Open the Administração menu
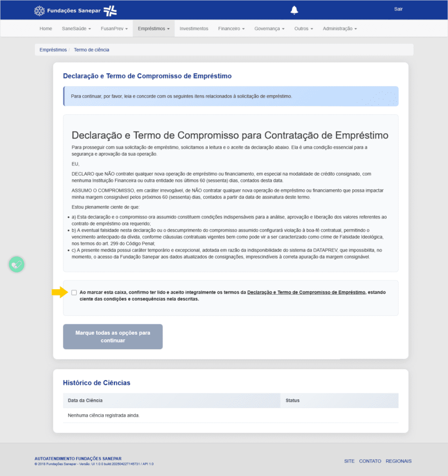Image resolution: width=448 pixels, height=476 pixels. pos(340,28)
